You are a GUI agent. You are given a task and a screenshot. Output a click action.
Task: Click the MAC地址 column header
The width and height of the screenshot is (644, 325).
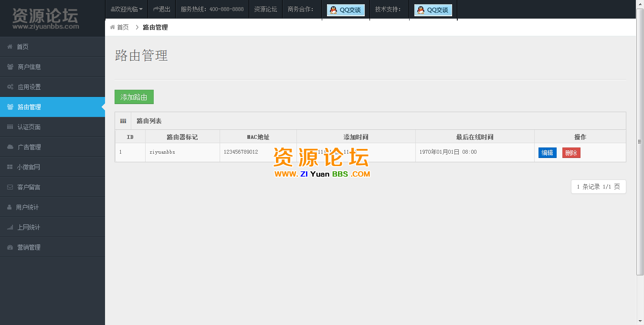(258, 137)
